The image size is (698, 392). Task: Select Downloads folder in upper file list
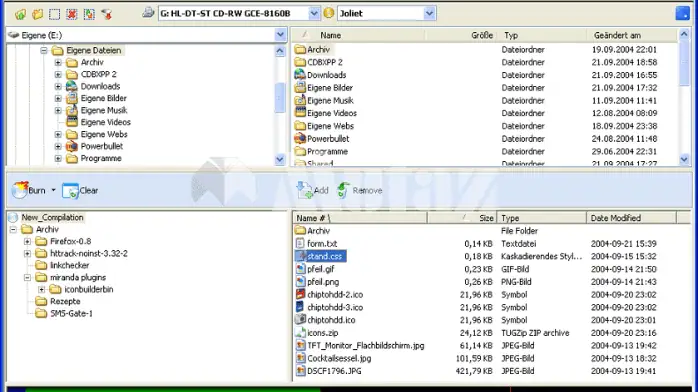(326, 75)
